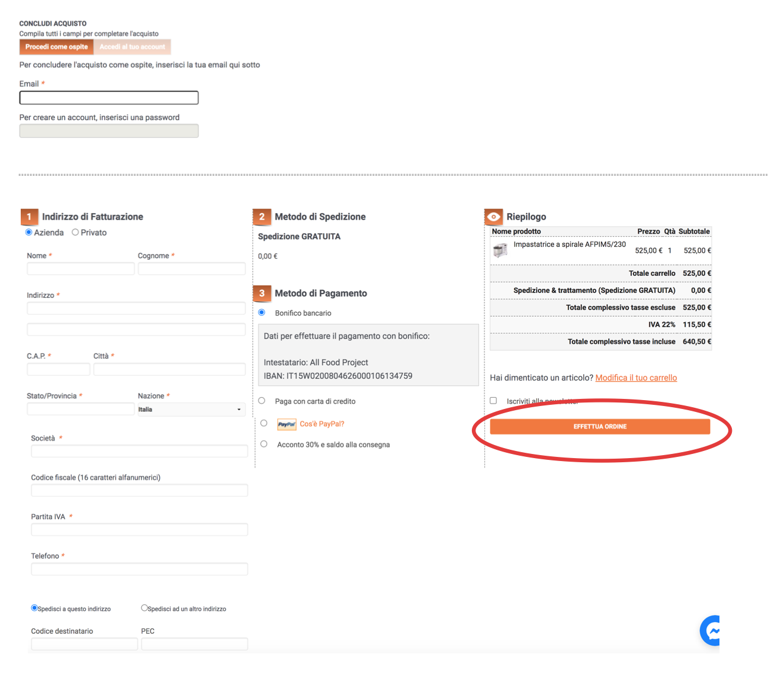This screenshot has width=784, height=683.
Task: Click the Partita IVA field
Action: tap(139, 530)
